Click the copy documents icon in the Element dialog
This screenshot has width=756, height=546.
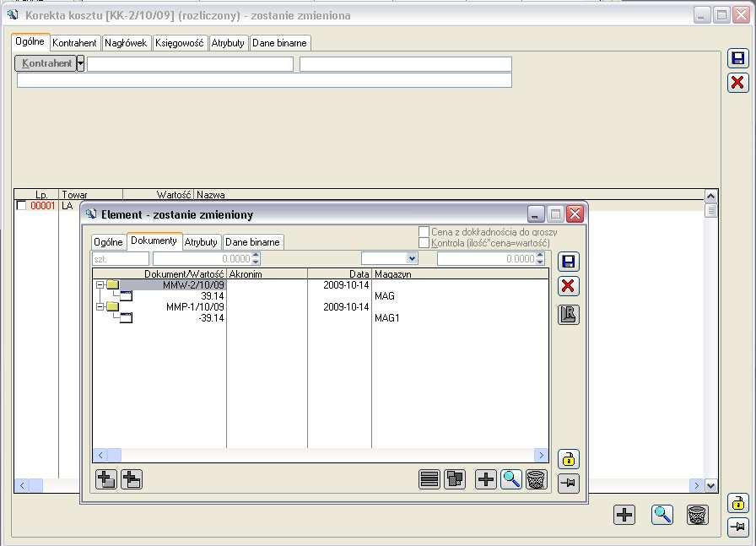[455, 479]
